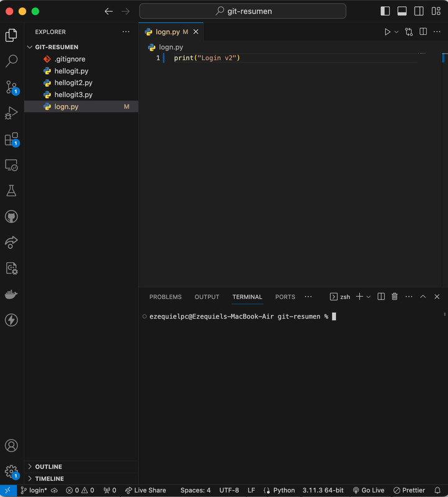Image resolution: width=448 pixels, height=497 pixels.
Task: Open the Search view icon
Action: (x=11, y=60)
